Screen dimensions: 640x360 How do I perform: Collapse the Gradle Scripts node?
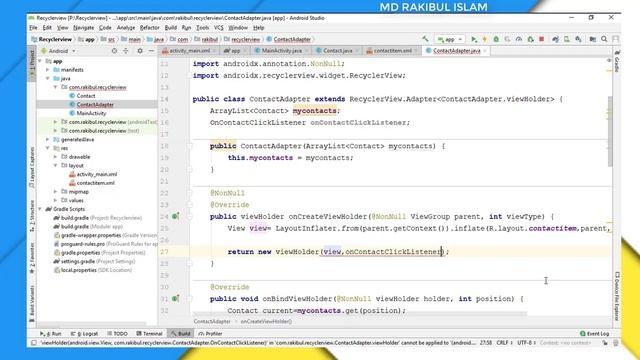[x=40, y=209]
